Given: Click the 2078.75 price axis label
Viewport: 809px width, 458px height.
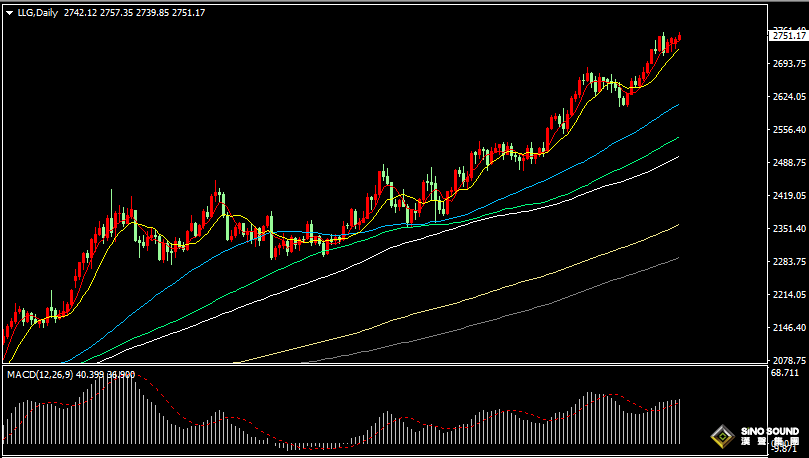Looking at the screenshot, I should tap(789, 361).
